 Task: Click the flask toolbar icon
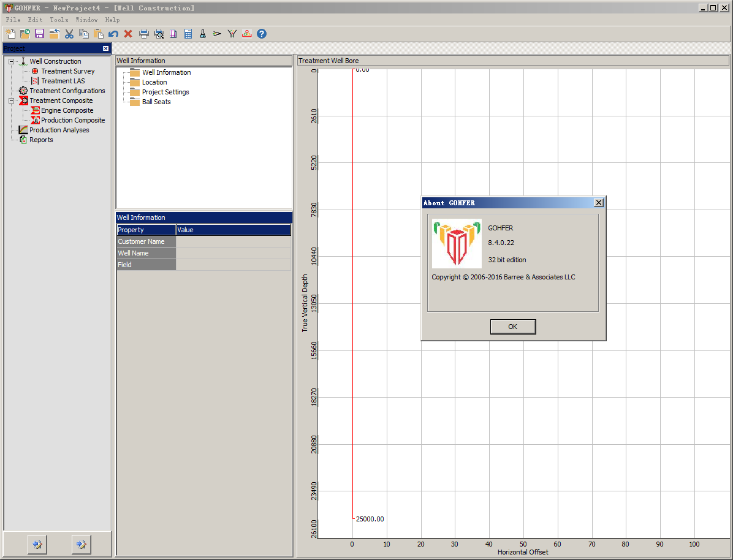[203, 34]
